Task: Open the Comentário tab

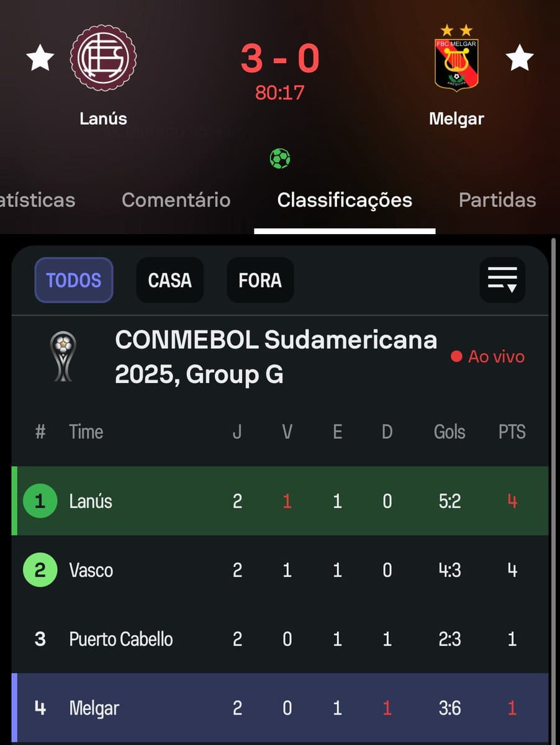Action: click(x=176, y=200)
